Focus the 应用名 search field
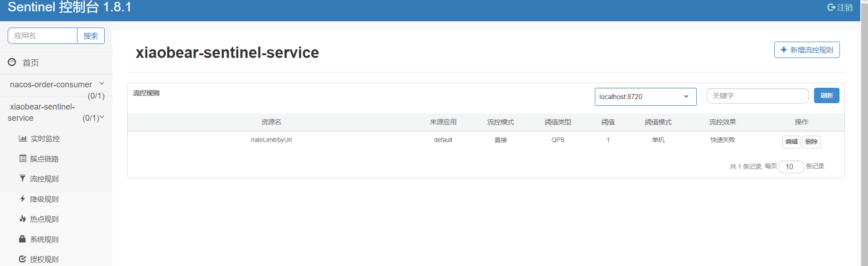The height and width of the screenshot is (266, 868). pyautogui.click(x=43, y=36)
